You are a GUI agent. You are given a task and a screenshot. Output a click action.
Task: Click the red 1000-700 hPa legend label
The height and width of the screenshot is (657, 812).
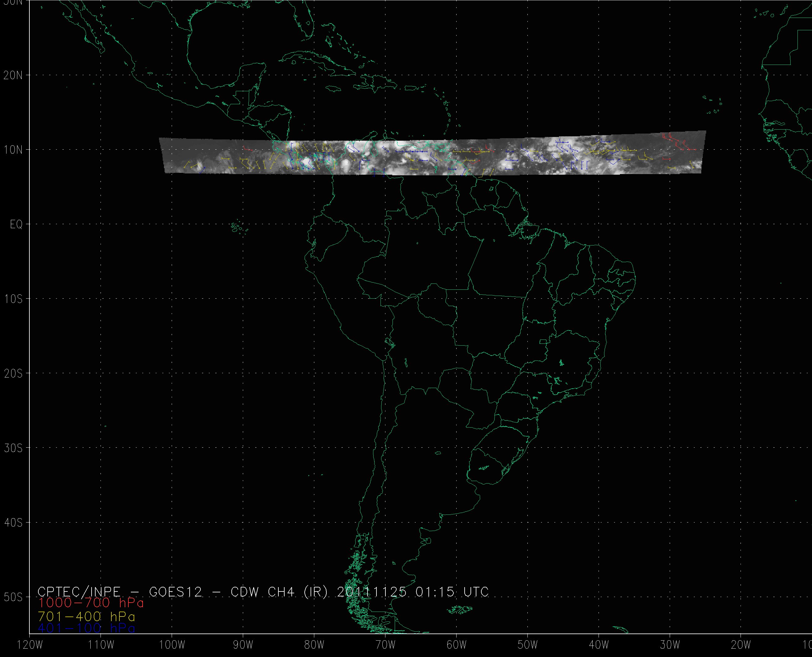tap(91, 603)
